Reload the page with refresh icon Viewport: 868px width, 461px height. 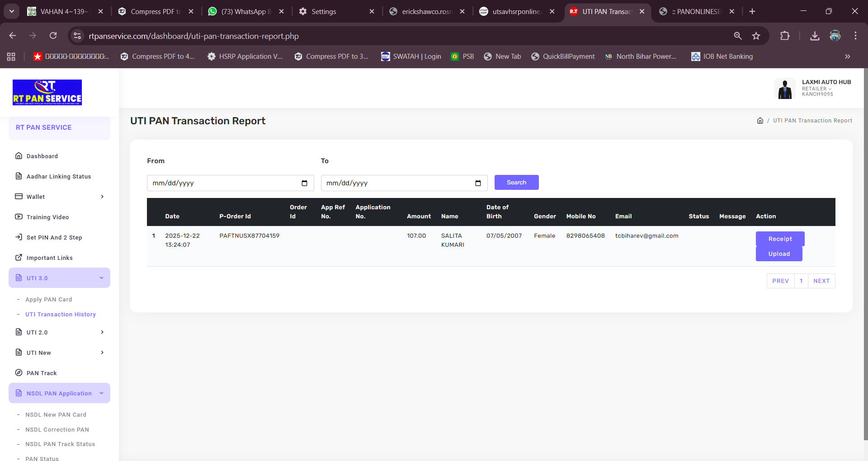(x=53, y=36)
